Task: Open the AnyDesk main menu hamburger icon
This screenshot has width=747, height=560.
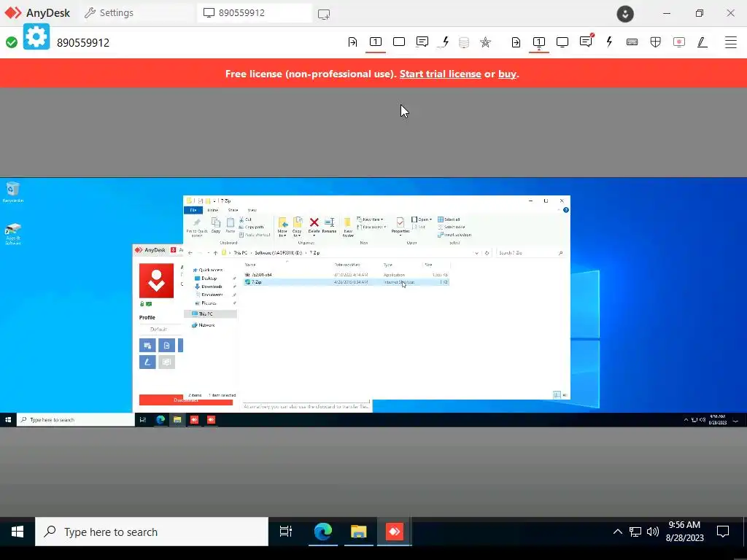Action: [x=730, y=42]
